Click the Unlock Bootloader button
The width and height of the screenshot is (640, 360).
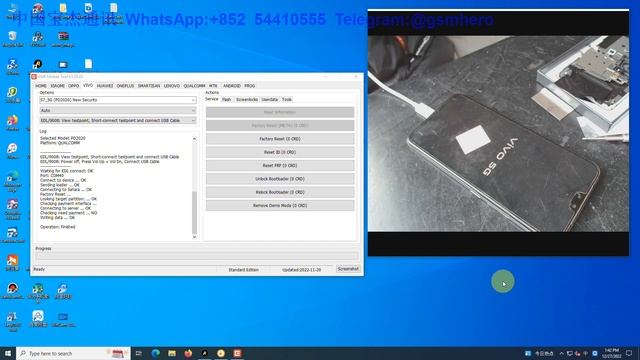280,179
